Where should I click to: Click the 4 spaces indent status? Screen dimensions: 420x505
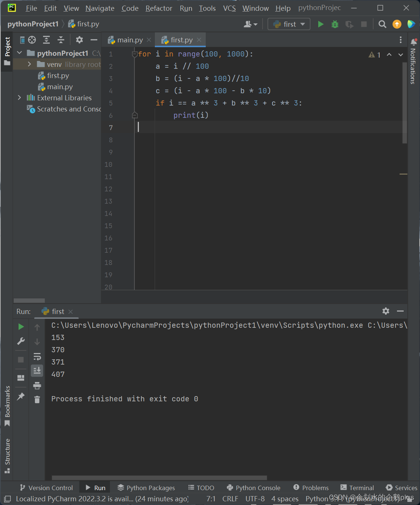click(x=285, y=499)
